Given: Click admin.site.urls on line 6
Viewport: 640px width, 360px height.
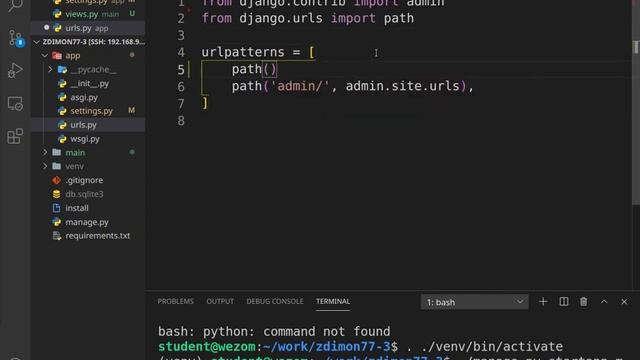Looking at the screenshot, I should (x=402, y=86).
